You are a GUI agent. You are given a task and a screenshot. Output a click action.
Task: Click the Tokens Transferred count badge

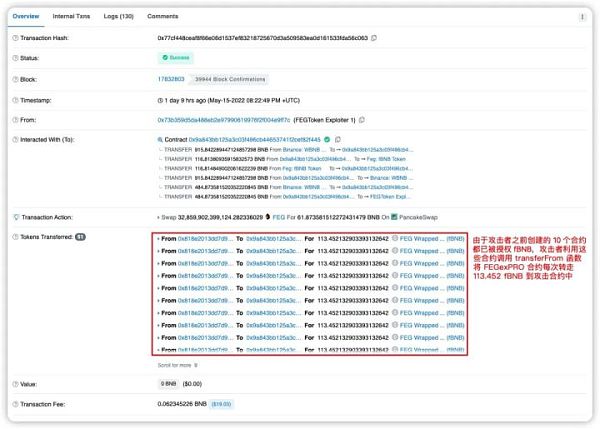(x=80, y=237)
